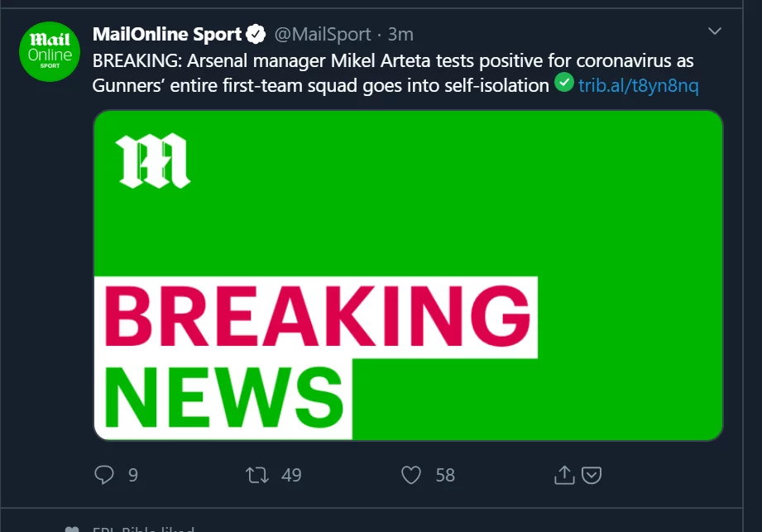This screenshot has width=762, height=532.
Task: Open the MailOnline Sport account name
Action: [x=166, y=34]
